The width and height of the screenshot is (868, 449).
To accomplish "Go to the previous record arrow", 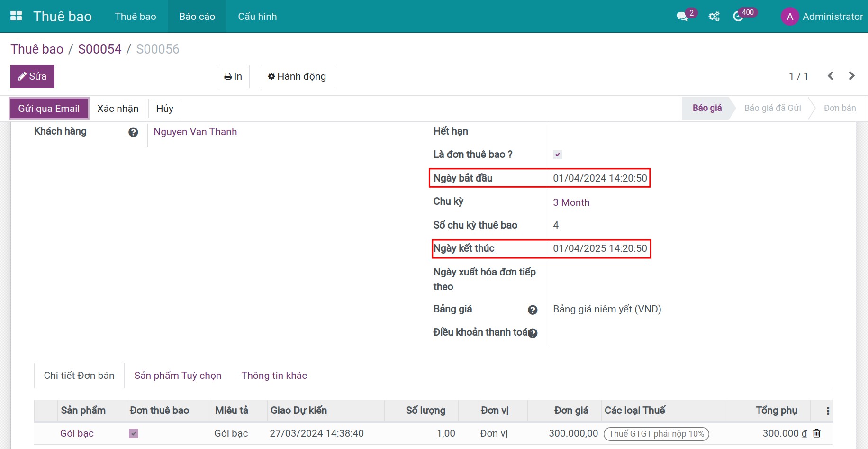I will click(x=831, y=76).
